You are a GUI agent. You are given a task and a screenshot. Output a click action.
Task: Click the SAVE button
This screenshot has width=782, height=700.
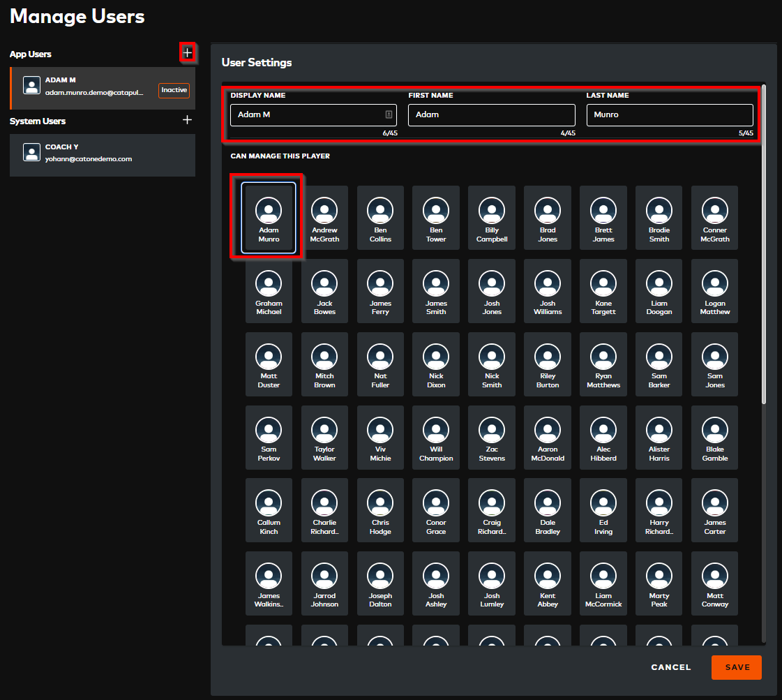(x=736, y=667)
